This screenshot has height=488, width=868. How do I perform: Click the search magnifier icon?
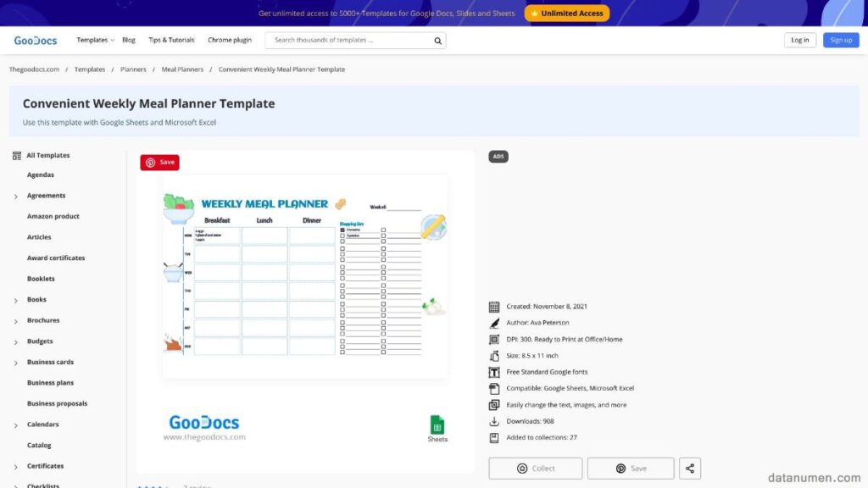pyautogui.click(x=437, y=41)
